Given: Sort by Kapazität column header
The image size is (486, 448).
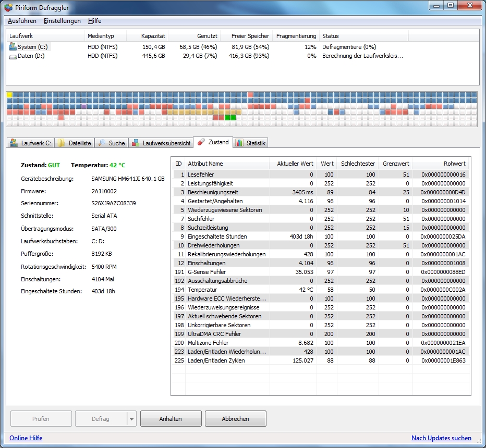Looking at the screenshot, I should coord(148,36).
